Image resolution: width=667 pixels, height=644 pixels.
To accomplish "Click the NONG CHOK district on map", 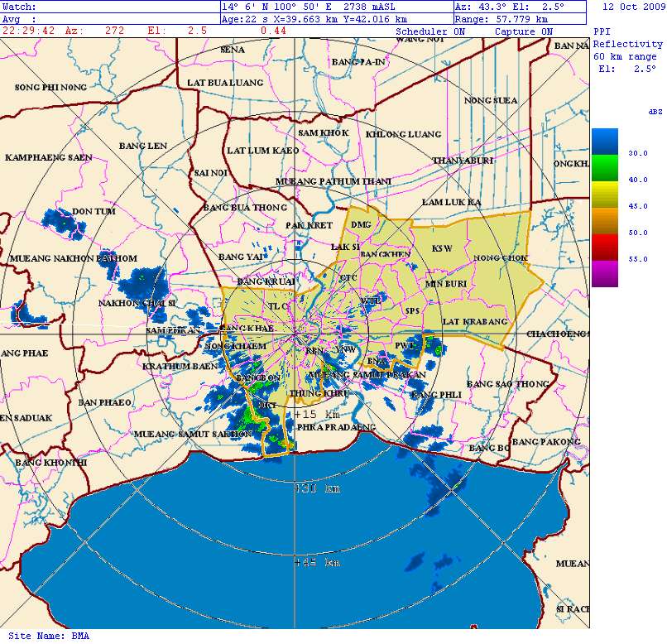I will [x=500, y=258].
